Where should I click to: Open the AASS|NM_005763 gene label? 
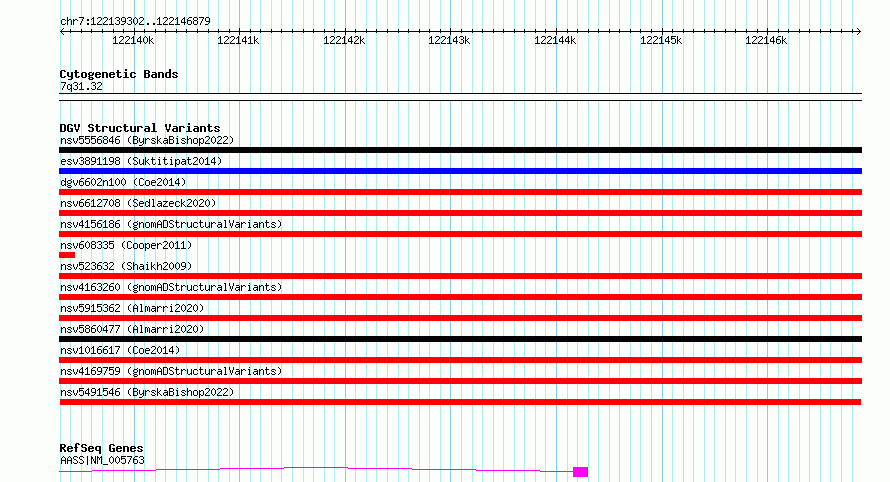click(x=102, y=460)
